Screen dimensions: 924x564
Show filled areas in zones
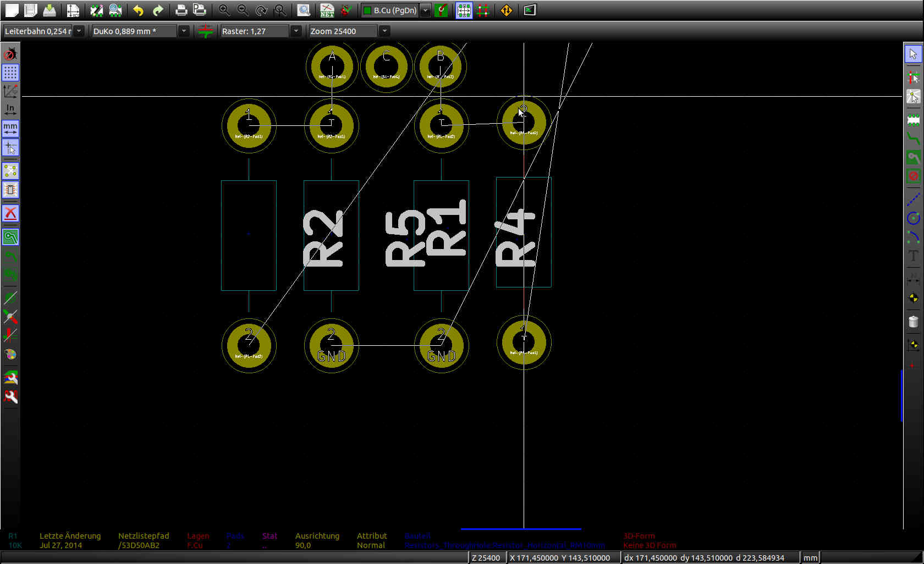[10, 237]
